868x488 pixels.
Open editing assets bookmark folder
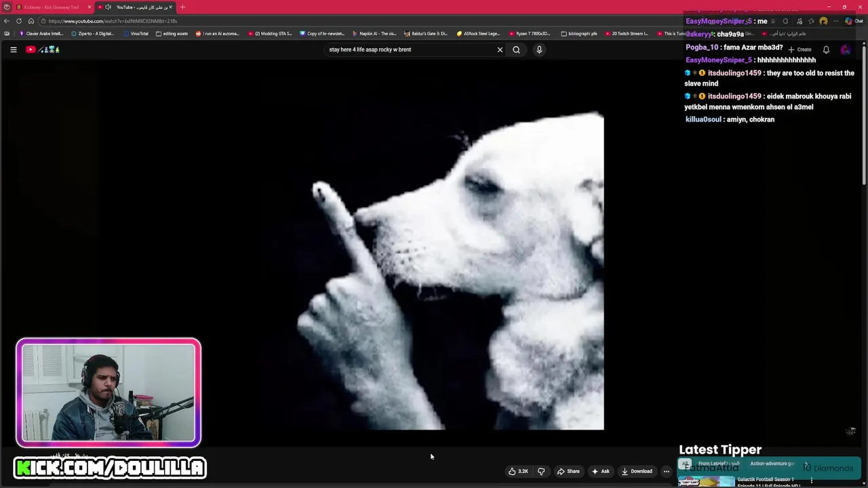pyautogui.click(x=172, y=33)
